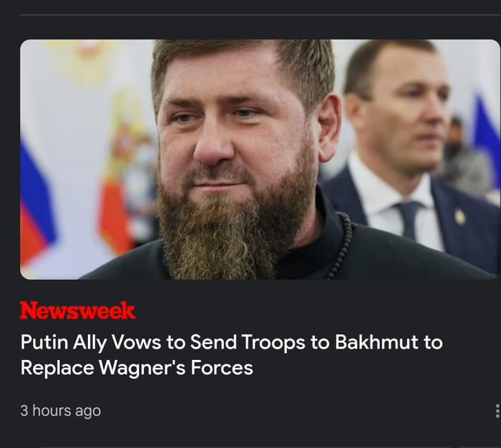Click the bearded man in the article photo
501x448 pixels.
[x=243, y=160]
